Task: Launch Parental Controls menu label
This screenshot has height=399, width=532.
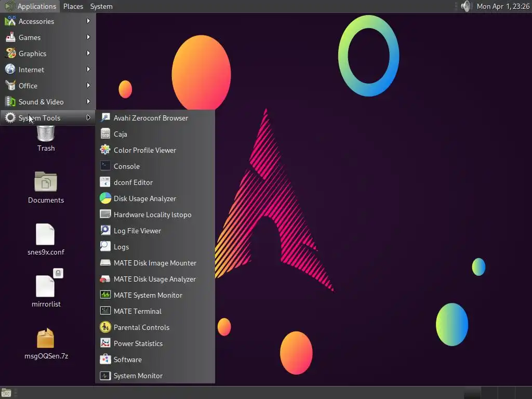Action: click(141, 327)
